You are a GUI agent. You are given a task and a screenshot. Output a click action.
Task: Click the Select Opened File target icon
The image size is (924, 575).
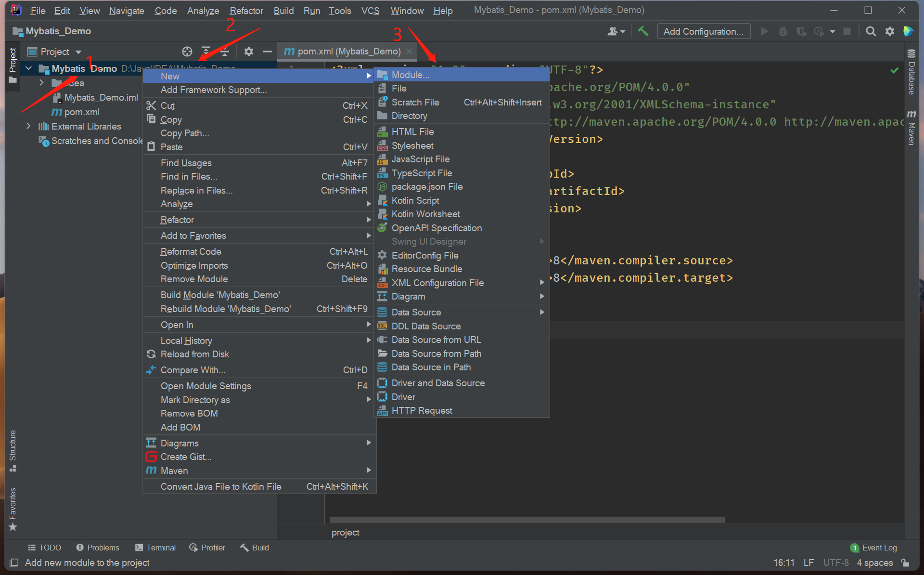coord(187,52)
